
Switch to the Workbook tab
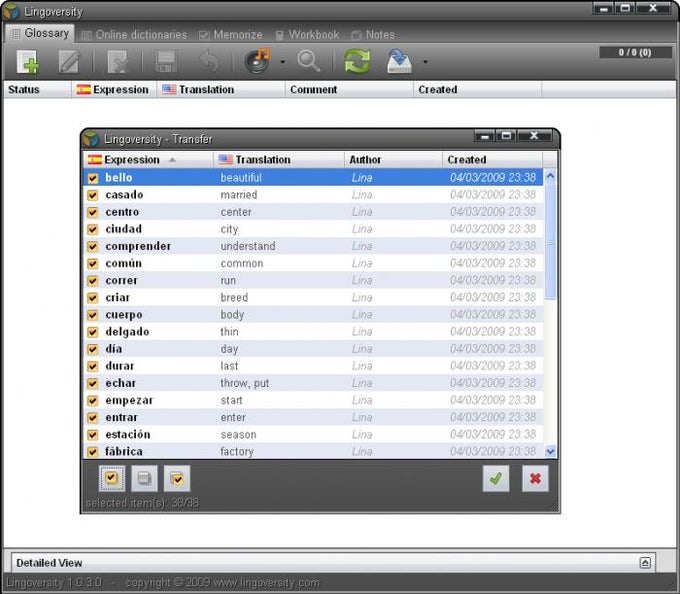(307, 35)
